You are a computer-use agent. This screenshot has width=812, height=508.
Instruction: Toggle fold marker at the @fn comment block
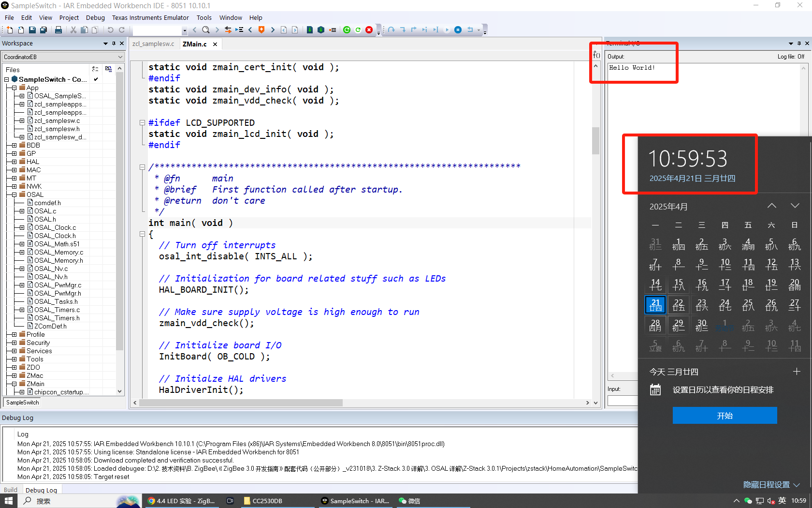point(142,167)
